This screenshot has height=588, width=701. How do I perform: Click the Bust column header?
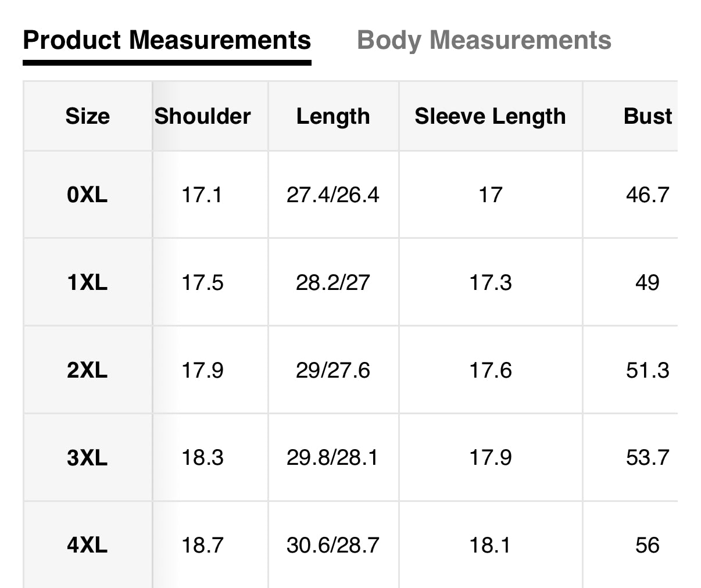coord(648,116)
